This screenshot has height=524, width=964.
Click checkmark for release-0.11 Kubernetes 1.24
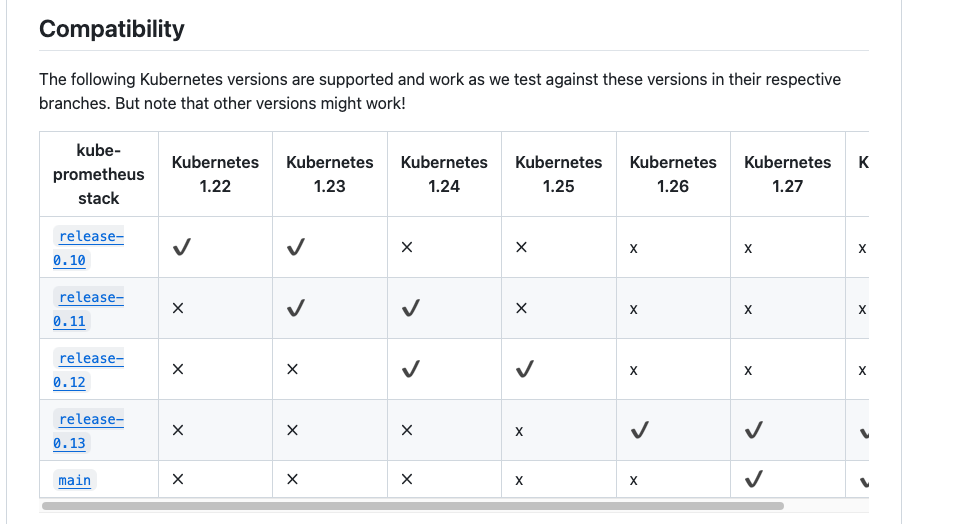pos(411,308)
